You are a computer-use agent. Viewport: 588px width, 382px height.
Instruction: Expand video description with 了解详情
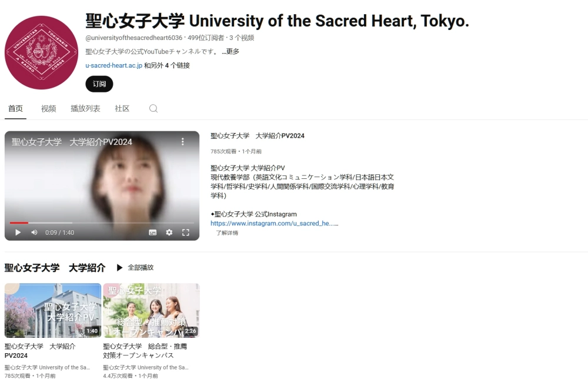[x=227, y=232]
